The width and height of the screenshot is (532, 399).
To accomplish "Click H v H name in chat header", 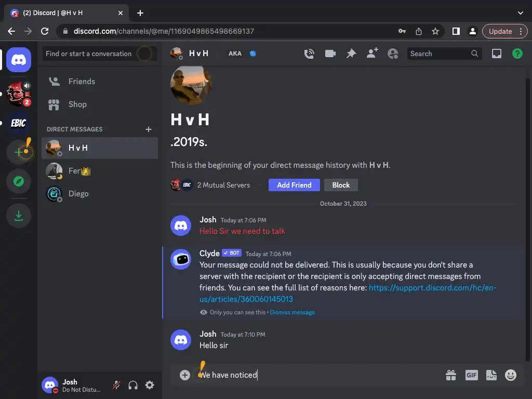I will 198,54.
